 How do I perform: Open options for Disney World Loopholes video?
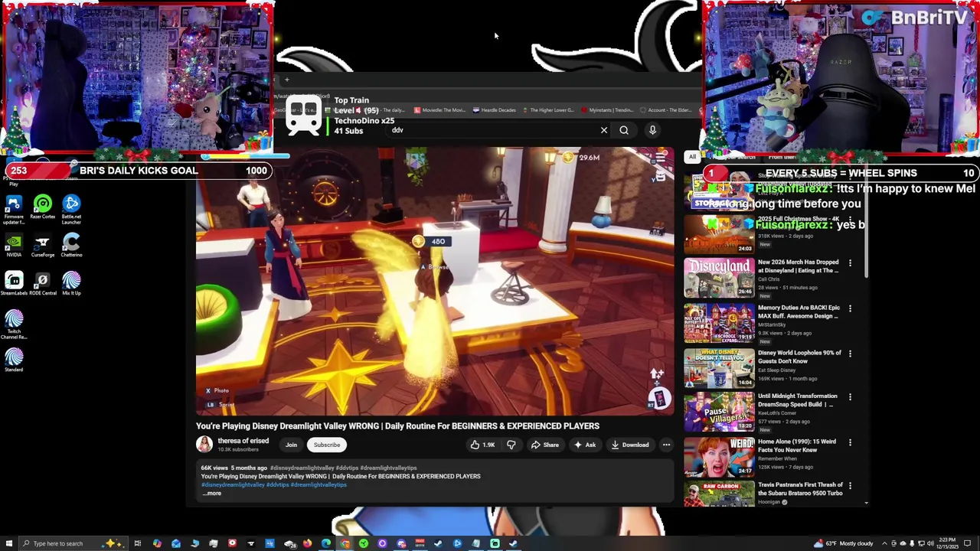click(x=850, y=354)
